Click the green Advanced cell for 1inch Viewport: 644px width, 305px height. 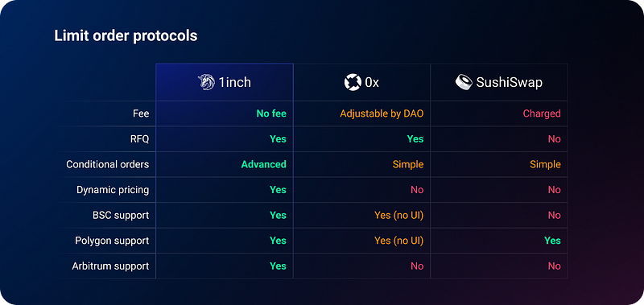tap(264, 164)
